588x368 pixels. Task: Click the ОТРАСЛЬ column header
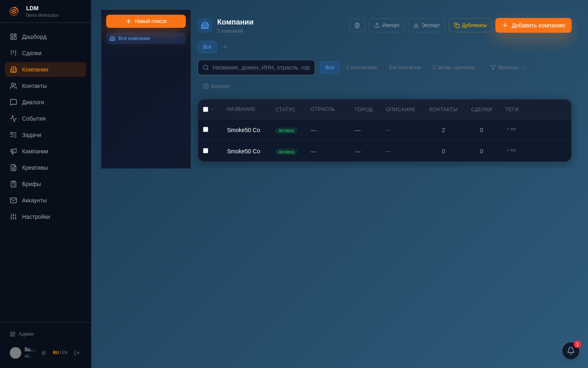pos(323,109)
